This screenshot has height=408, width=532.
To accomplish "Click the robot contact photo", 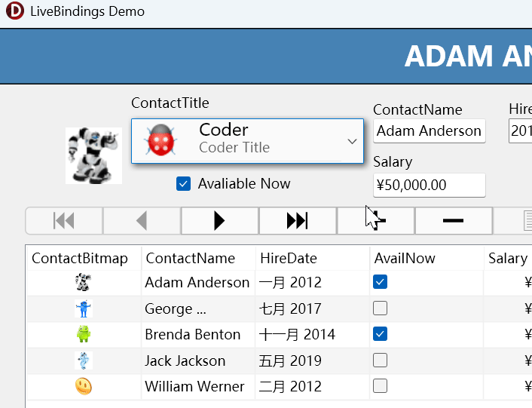I will pos(93,155).
